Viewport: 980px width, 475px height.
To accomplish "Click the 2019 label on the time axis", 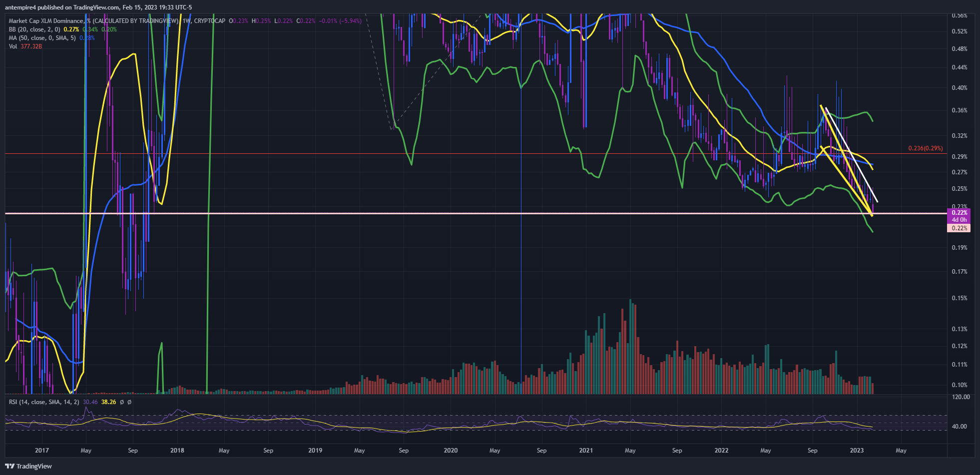I will pos(315,451).
